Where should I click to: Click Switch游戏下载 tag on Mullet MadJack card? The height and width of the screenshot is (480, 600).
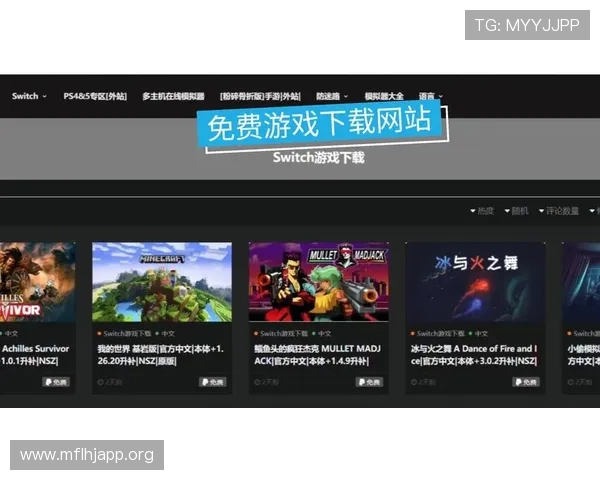click(284, 334)
